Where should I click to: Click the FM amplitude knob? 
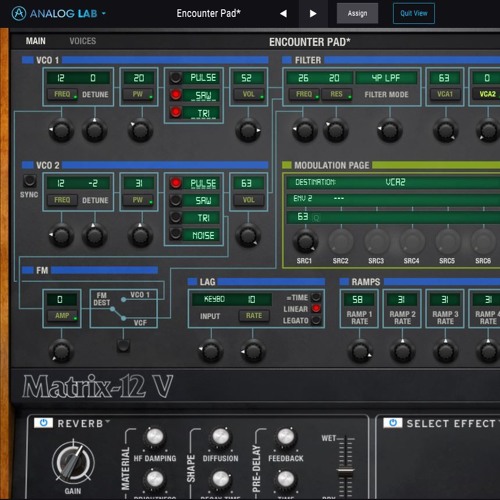[x=61, y=351]
